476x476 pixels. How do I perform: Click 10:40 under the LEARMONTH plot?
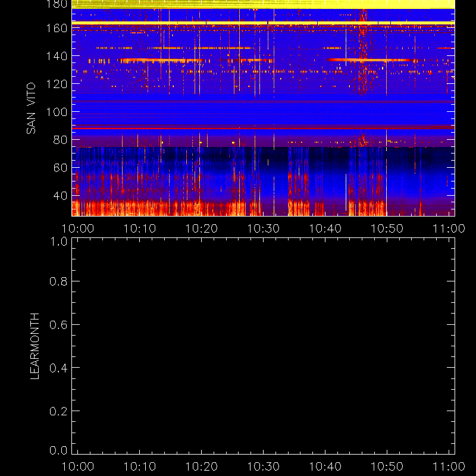[325, 466]
